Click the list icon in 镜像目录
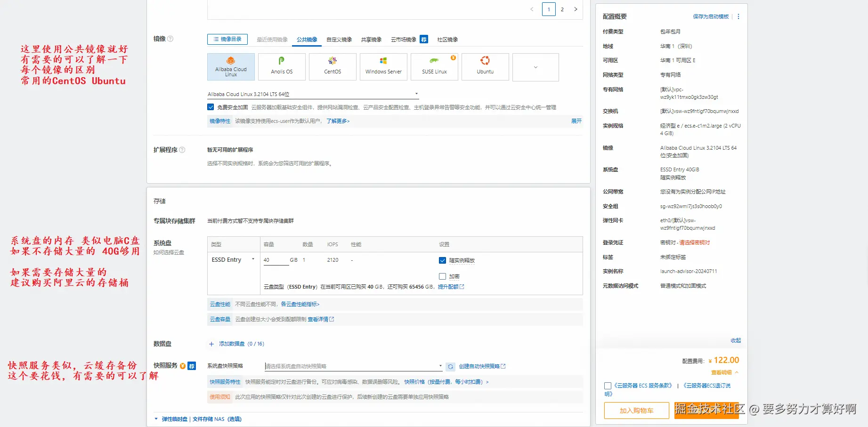Viewport: 868px width, 427px height. pyautogui.click(x=216, y=39)
